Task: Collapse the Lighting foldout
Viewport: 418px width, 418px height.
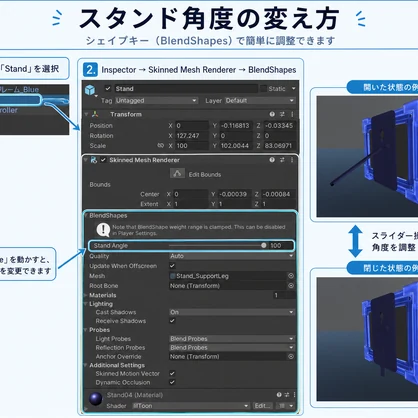Action: (x=86, y=304)
